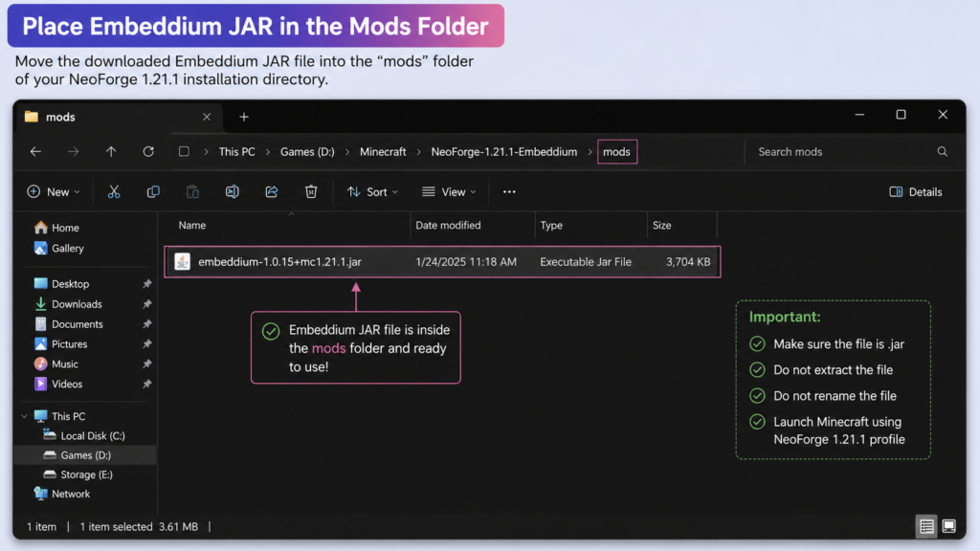Click the jar's 1/24/2025 11:18 AM date cell
This screenshot has width=980, height=551.
[466, 262]
